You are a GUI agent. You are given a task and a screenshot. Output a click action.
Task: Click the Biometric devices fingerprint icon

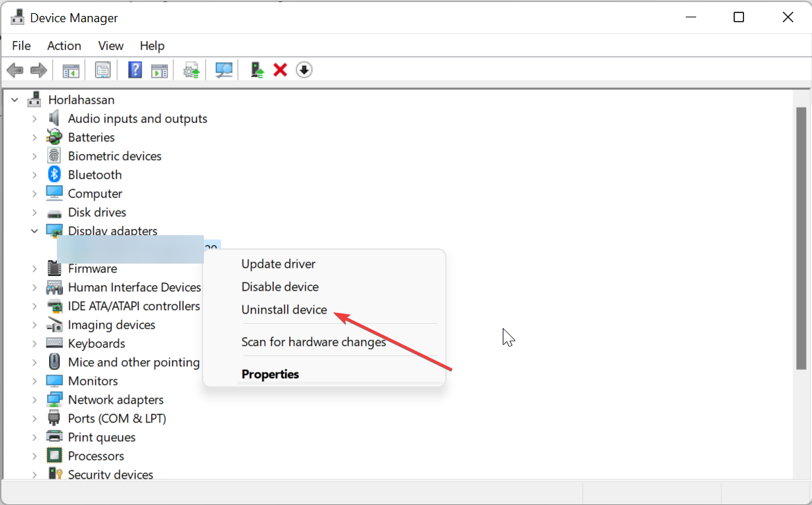[x=54, y=155]
